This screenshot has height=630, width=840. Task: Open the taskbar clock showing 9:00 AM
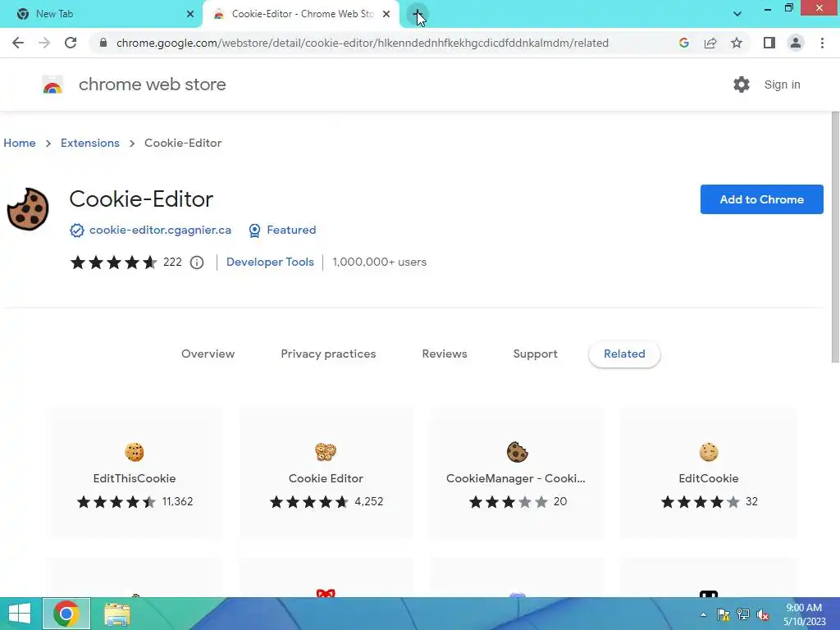tap(804, 614)
